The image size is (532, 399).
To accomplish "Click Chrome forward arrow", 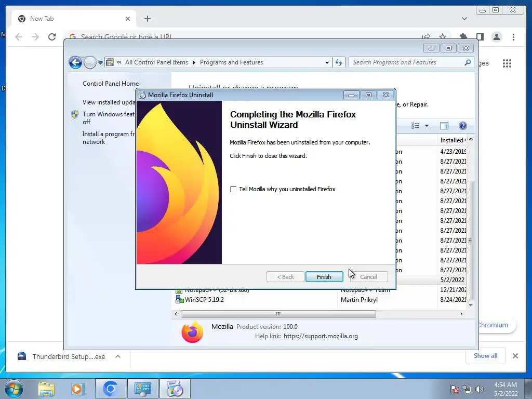I will pyautogui.click(x=35, y=37).
